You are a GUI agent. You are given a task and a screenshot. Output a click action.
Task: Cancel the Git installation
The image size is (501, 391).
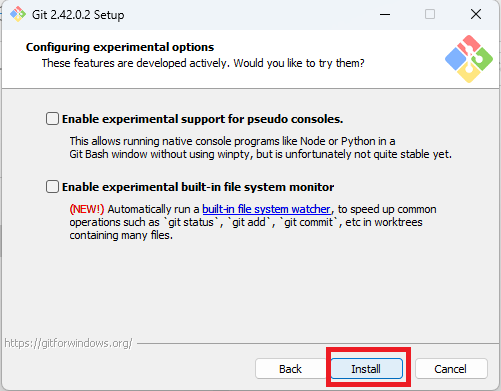[451, 369]
